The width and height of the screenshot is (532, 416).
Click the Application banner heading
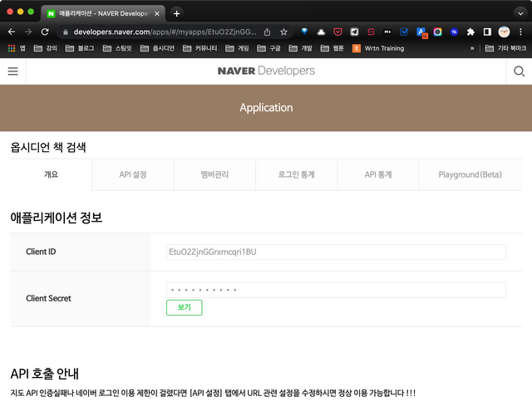[266, 107]
